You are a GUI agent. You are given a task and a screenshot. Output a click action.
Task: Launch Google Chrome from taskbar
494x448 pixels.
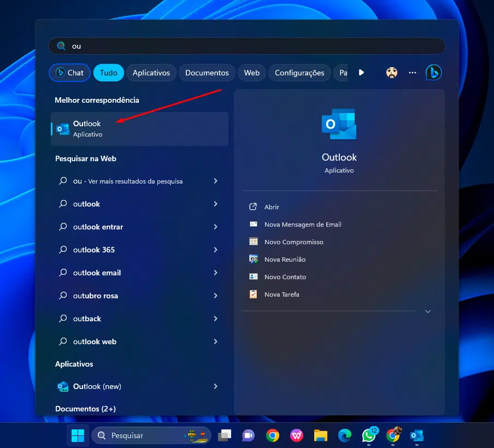point(273,435)
